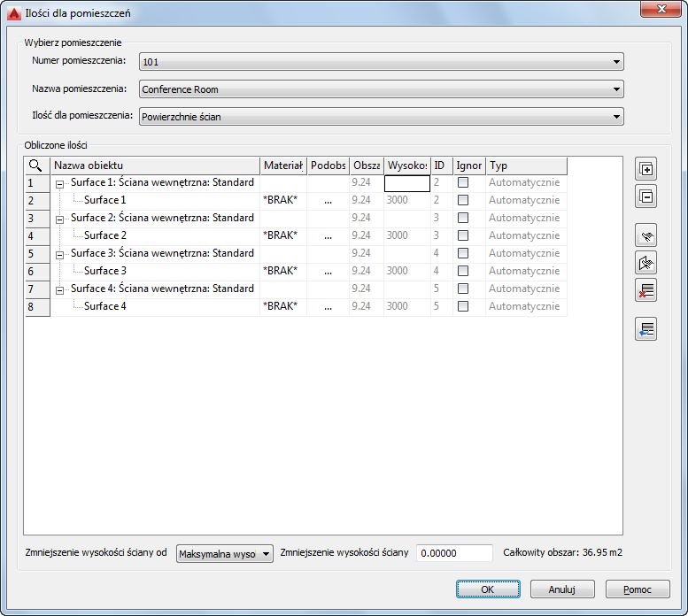Select the Surface 1 child tree item
Image resolution: width=688 pixels, height=616 pixels.
pos(104,200)
